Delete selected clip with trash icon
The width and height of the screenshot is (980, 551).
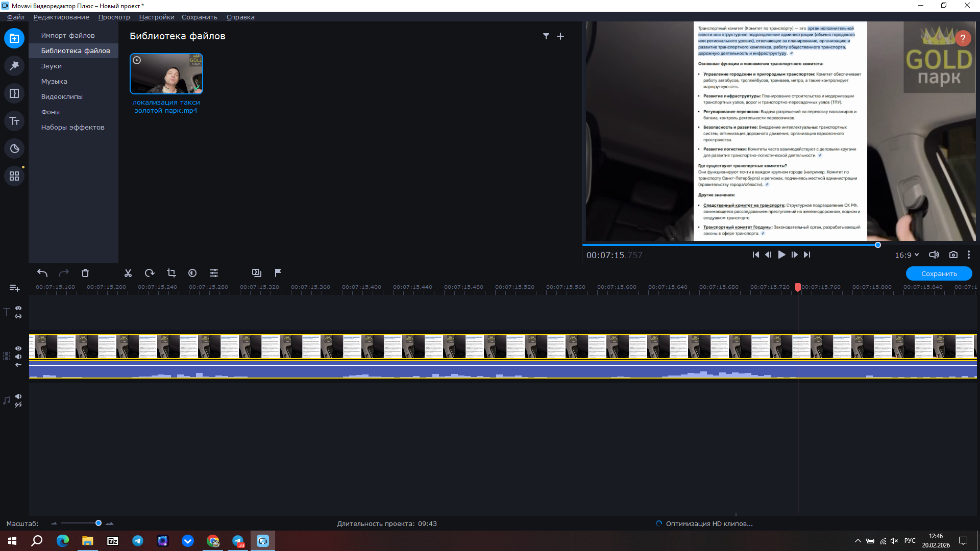(x=85, y=273)
